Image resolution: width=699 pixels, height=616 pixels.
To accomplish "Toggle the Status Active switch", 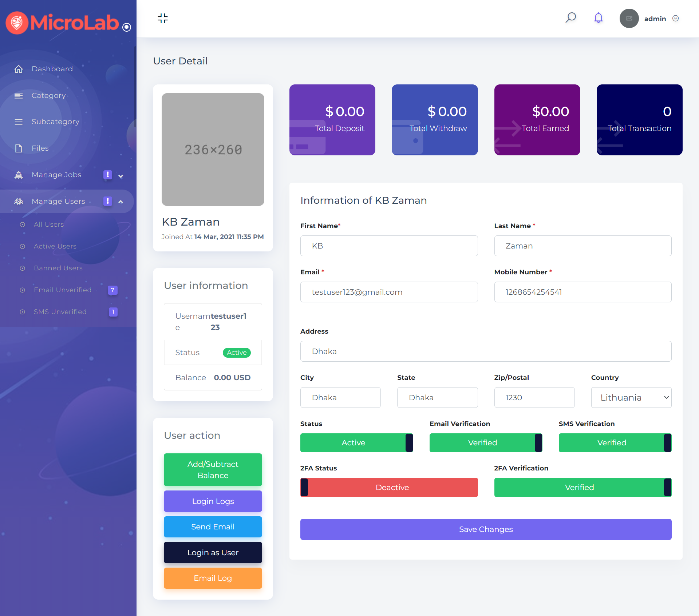I will [x=356, y=443].
